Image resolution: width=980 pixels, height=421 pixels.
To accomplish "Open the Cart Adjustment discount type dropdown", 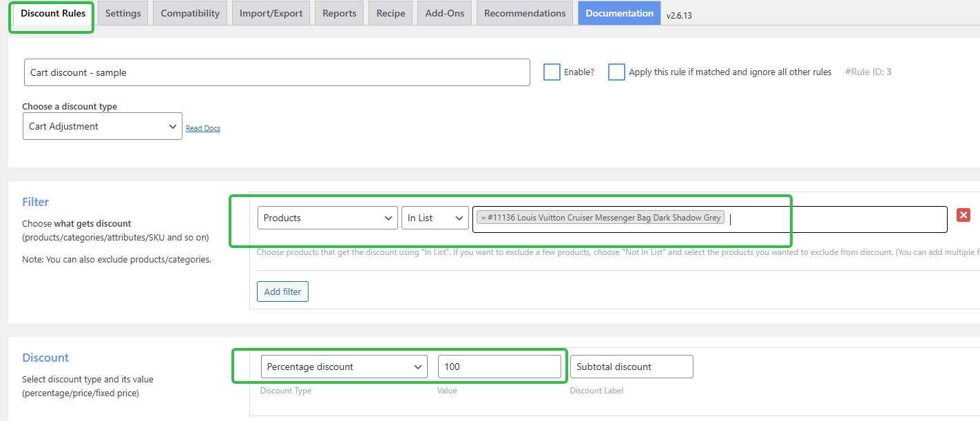I will [x=102, y=126].
